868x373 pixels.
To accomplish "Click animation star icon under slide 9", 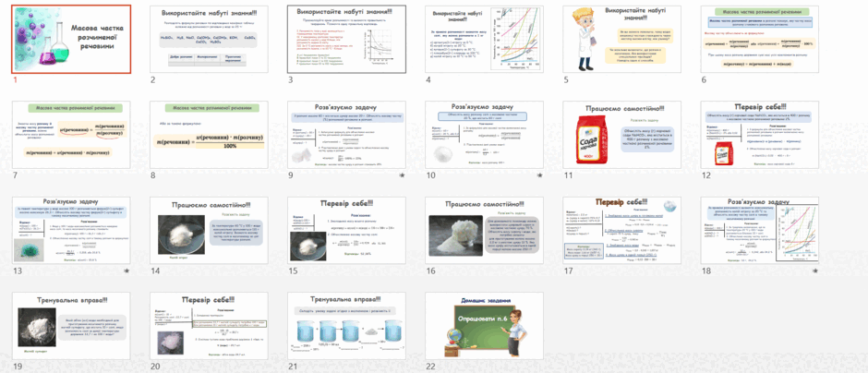I will pyautogui.click(x=403, y=175).
